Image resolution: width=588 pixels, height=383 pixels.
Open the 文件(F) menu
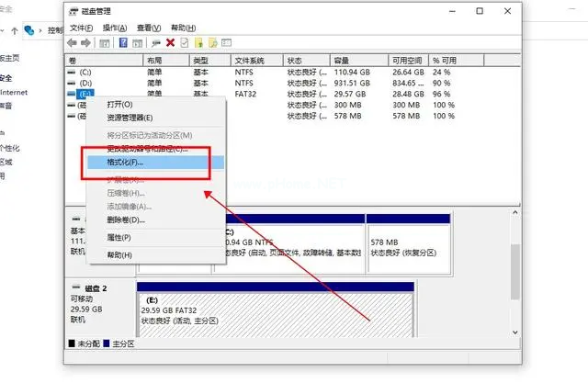83,28
